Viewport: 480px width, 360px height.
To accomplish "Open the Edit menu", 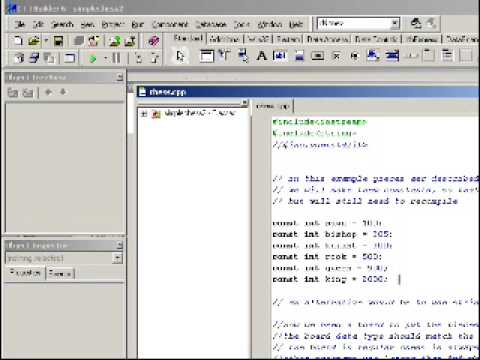I will click(x=38, y=24).
